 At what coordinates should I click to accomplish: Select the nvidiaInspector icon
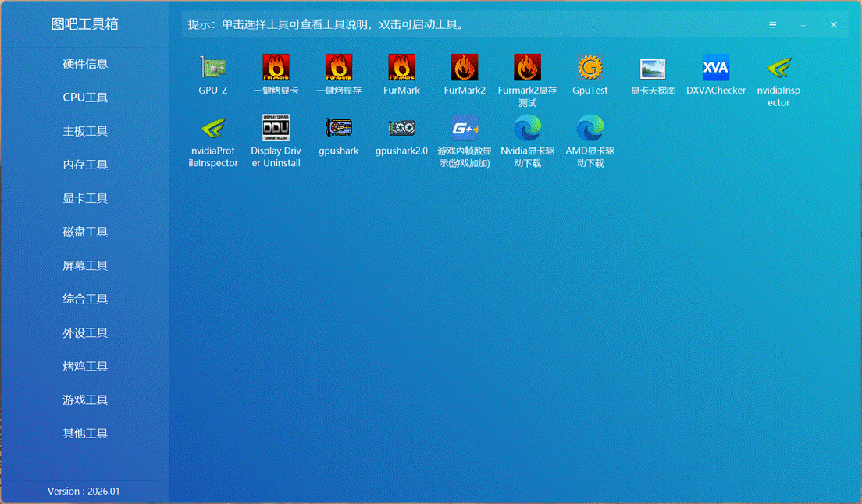[x=778, y=68]
